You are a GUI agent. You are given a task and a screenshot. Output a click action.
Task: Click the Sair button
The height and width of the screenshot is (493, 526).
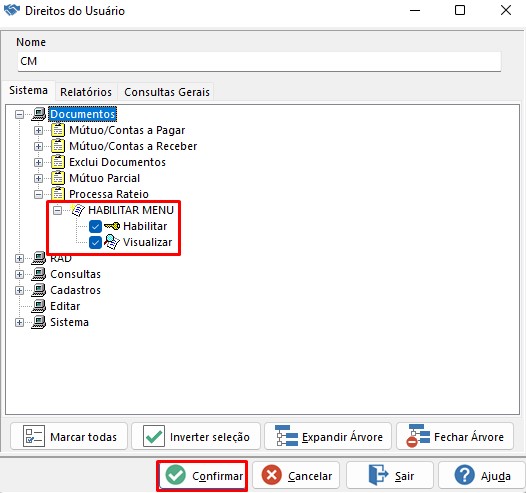(390, 475)
